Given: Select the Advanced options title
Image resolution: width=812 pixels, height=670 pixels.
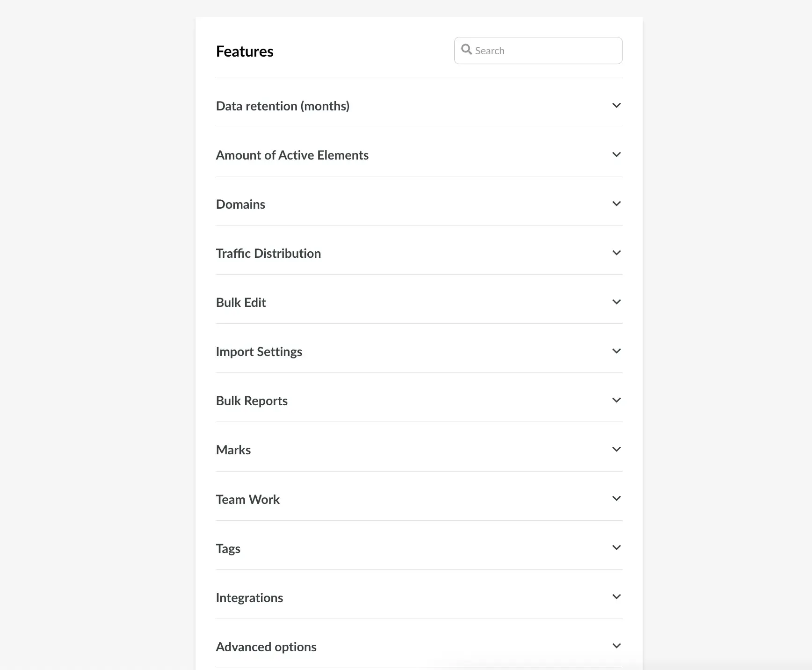Looking at the screenshot, I should [x=266, y=647].
